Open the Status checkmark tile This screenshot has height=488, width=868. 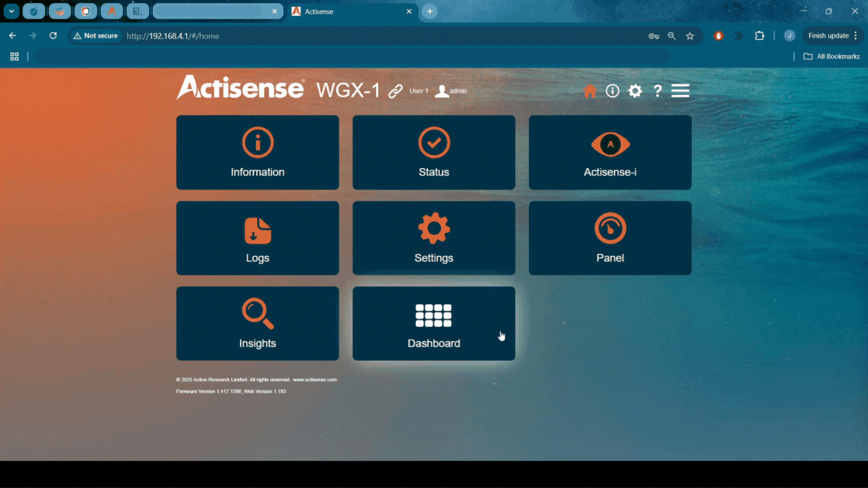click(x=434, y=152)
